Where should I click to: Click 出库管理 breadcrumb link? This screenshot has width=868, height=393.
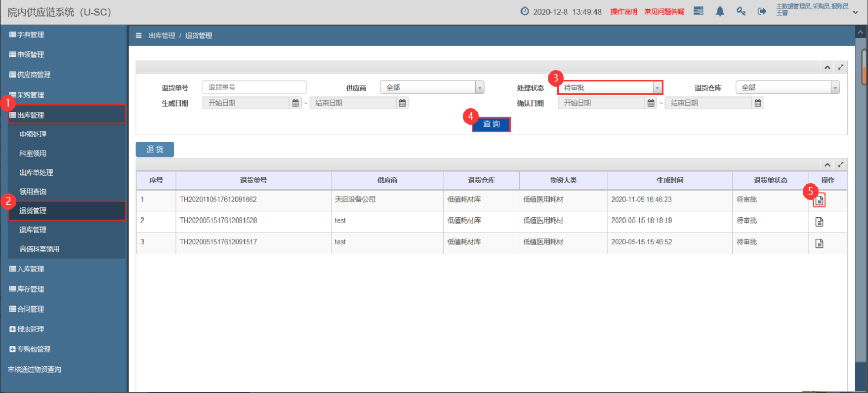coord(162,36)
